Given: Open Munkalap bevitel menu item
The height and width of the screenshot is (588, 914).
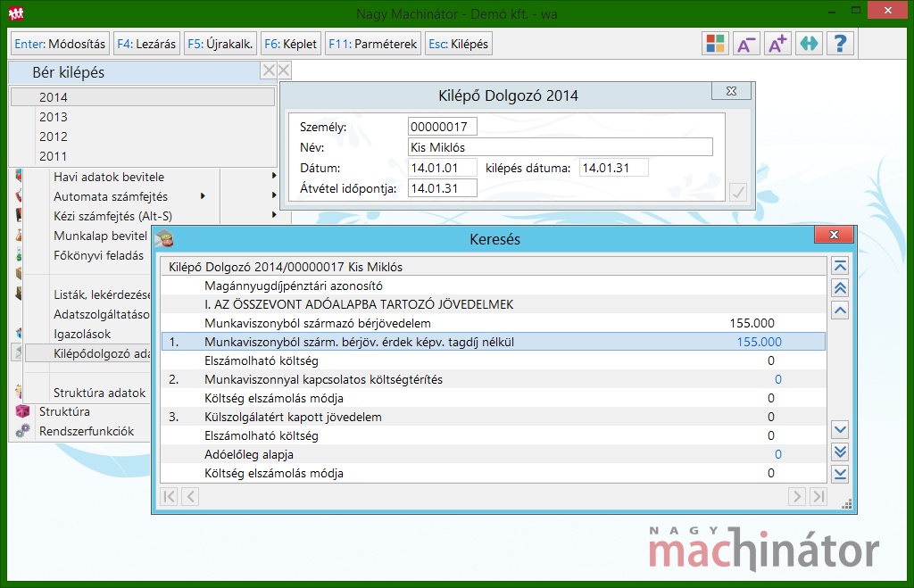Looking at the screenshot, I should [100, 236].
